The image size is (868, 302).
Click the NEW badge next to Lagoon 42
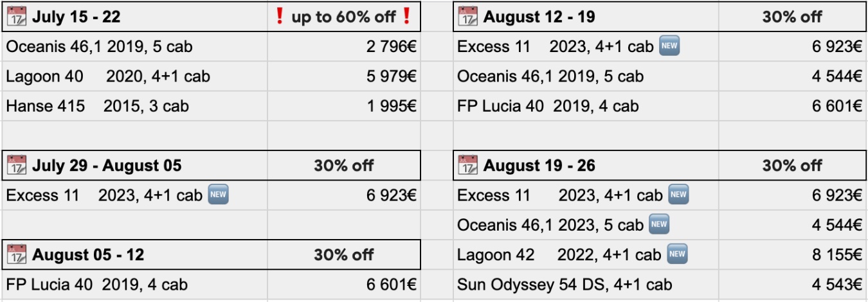tap(678, 254)
